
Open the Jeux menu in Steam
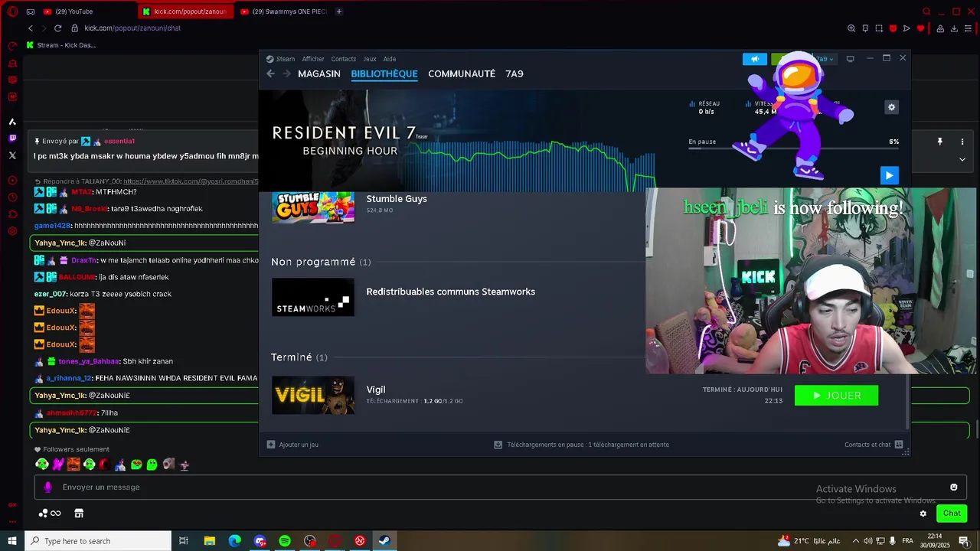pyautogui.click(x=370, y=59)
